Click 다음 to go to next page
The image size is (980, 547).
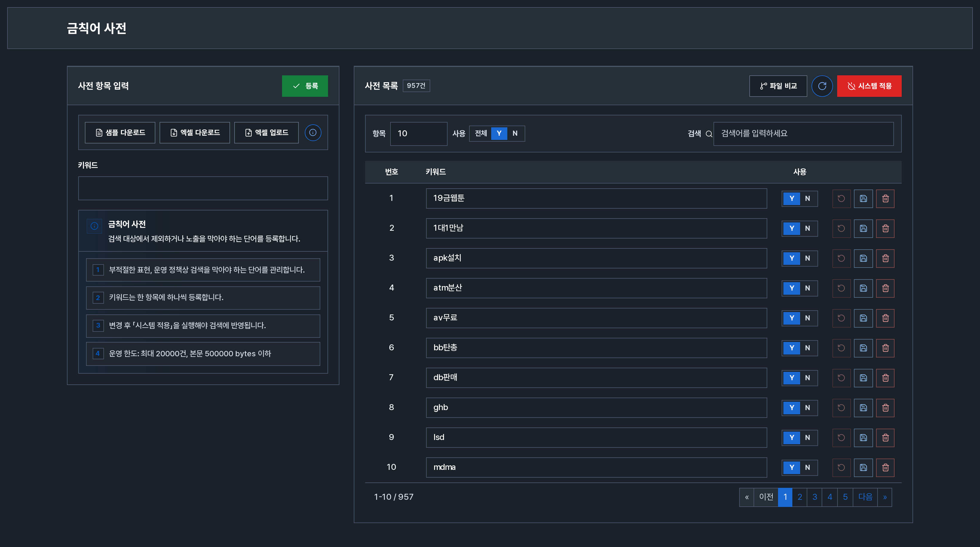(x=865, y=497)
